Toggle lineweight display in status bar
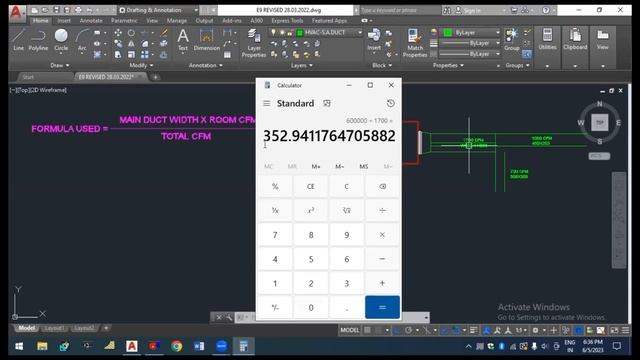This screenshot has width=640, height=360. point(473,330)
